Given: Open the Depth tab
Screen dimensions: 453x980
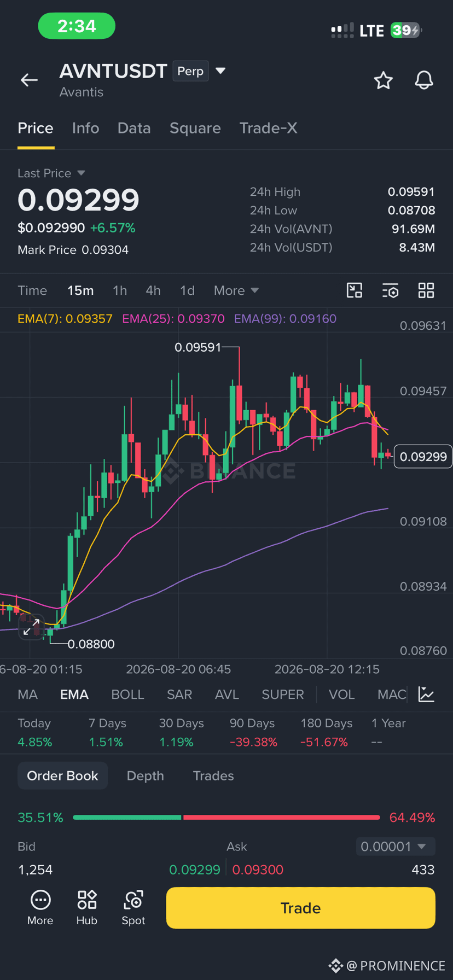Looking at the screenshot, I should pos(145,776).
